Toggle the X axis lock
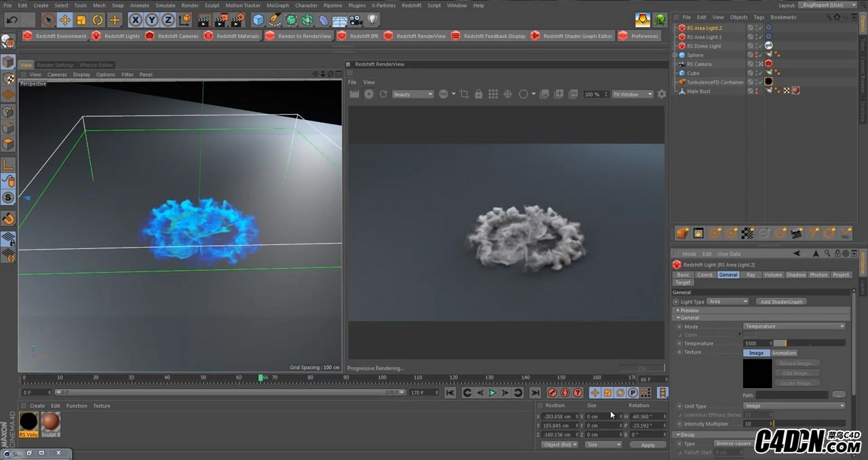The height and width of the screenshot is (460, 868). coord(136,20)
